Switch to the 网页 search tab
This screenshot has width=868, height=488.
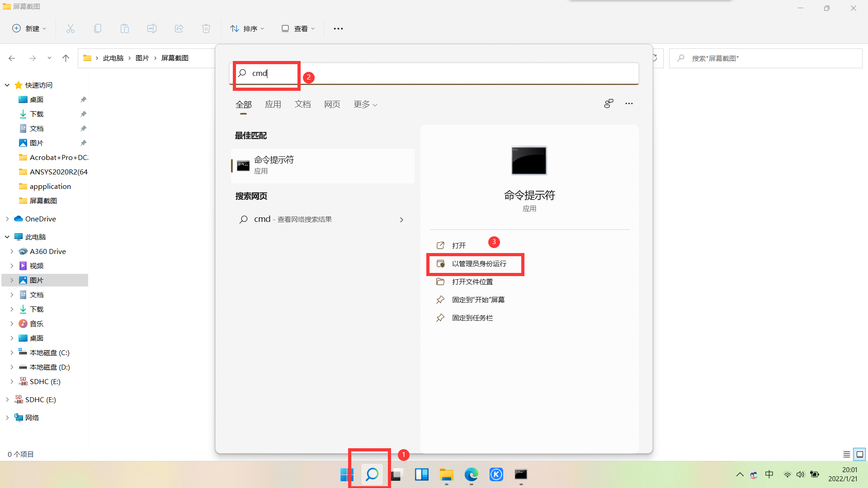(x=332, y=104)
